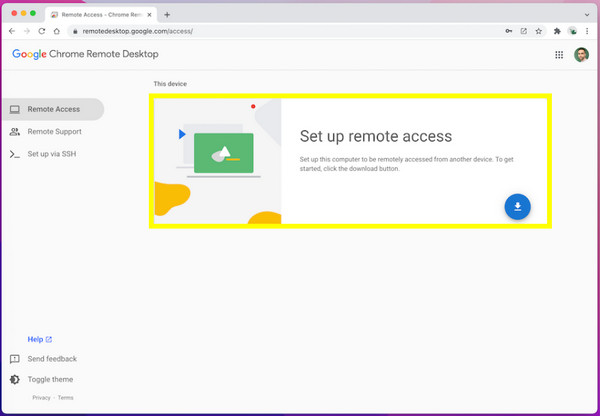The image size is (600, 416).
Task: Open the Terms link
Action: [x=65, y=398]
